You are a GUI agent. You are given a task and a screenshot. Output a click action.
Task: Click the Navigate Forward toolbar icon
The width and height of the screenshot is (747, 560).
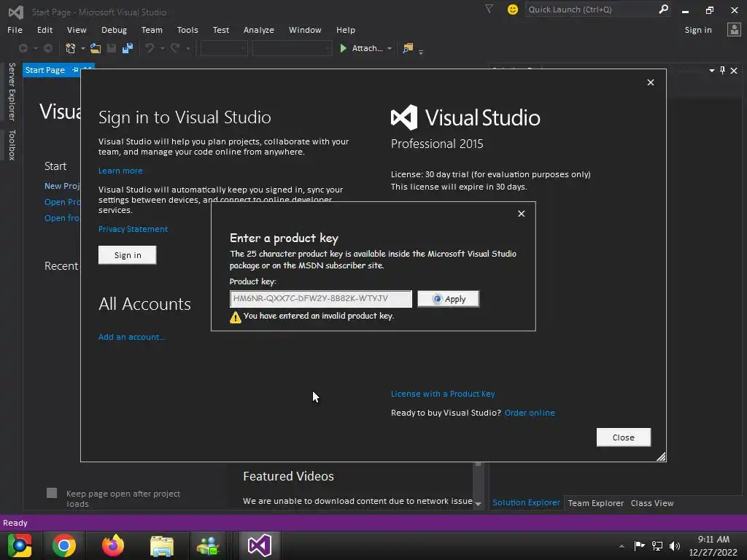coord(48,48)
